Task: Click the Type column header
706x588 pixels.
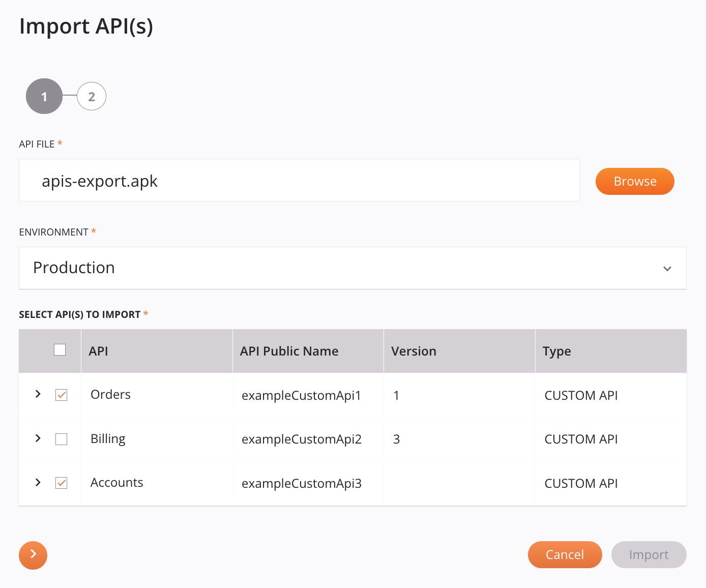Action: pyautogui.click(x=557, y=351)
